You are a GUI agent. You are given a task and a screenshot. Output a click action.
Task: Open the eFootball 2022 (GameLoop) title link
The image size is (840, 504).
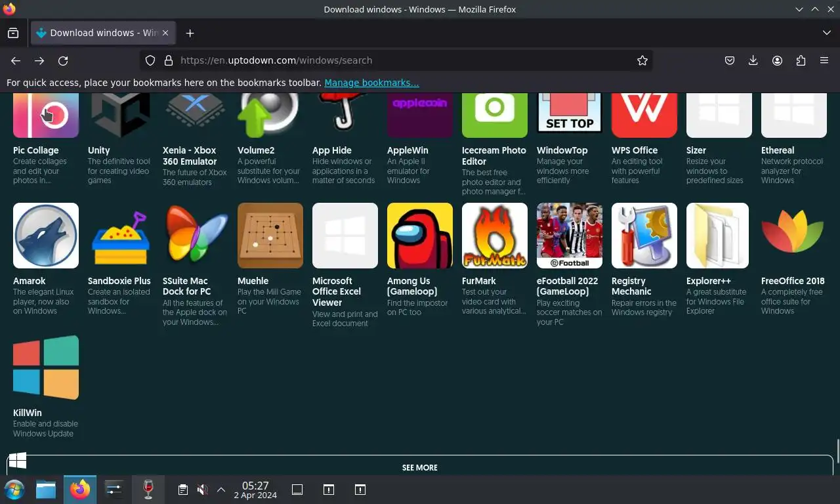pyautogui.click(x=567, y=286)
